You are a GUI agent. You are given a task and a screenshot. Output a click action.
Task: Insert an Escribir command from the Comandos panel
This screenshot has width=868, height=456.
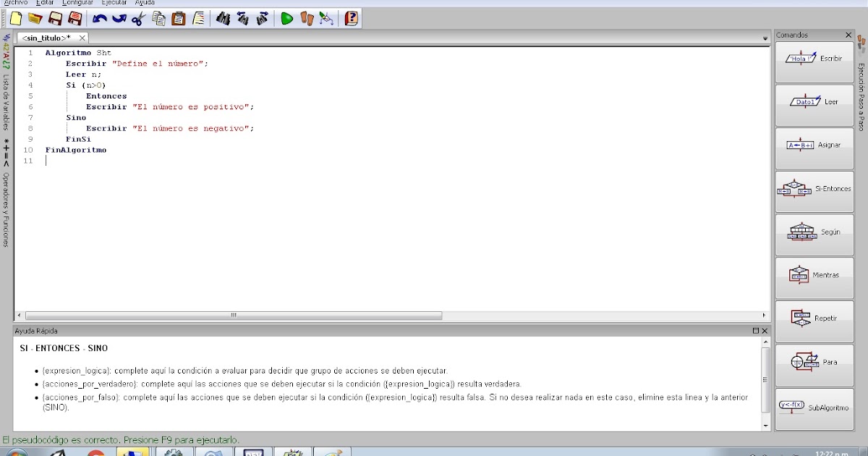[814, 62]
